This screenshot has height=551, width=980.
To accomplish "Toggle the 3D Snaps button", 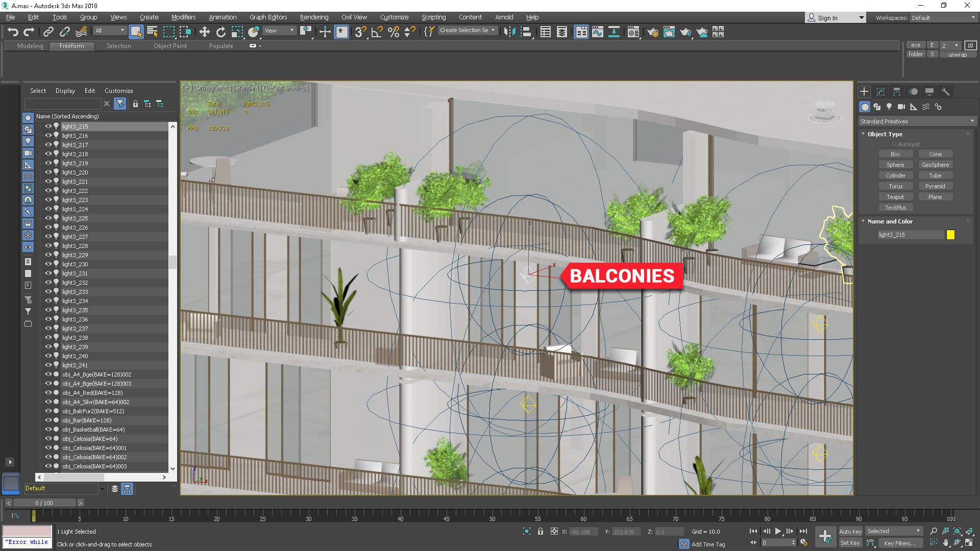I will [360, 32].
